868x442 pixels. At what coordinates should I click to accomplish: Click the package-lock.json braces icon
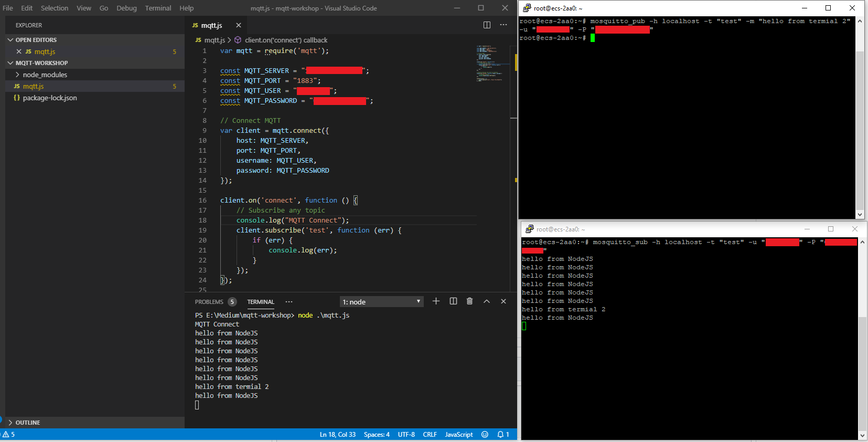[x=17, y=98]
